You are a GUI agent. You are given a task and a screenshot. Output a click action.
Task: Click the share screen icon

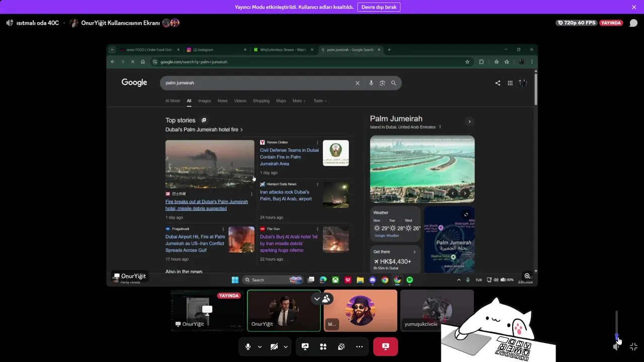[305, 346]
